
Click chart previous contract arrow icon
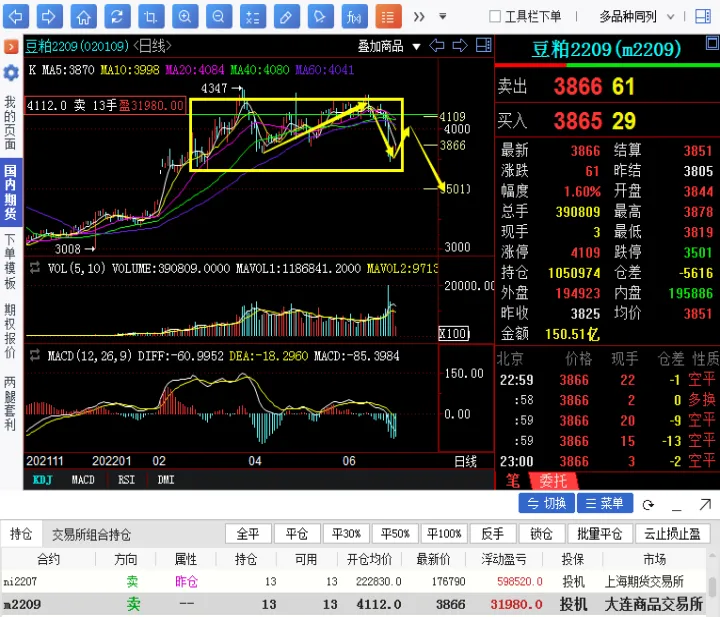(437, 45)
